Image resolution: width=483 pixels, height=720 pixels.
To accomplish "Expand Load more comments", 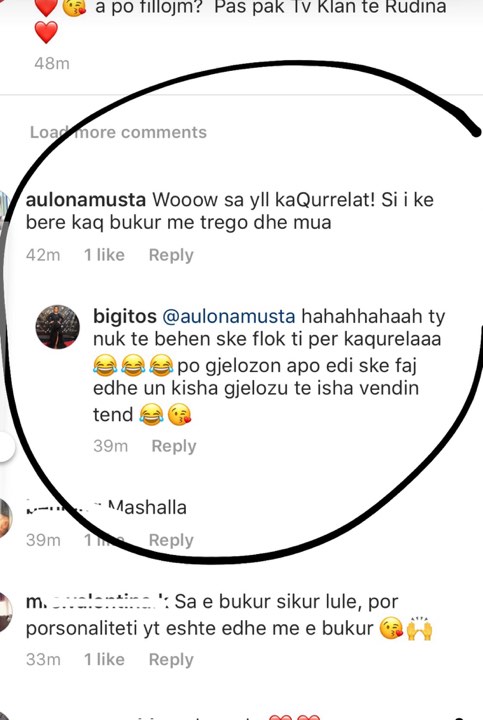I will (118, 132).
